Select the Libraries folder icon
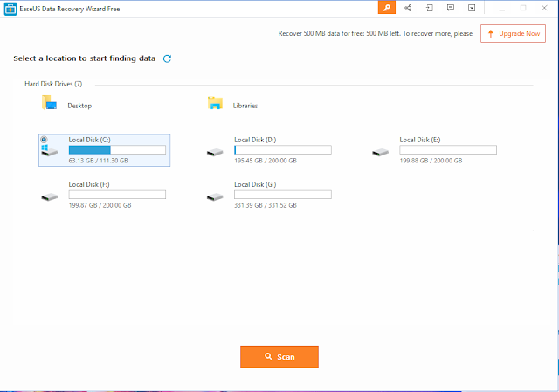559x392 pixels. 215,103
